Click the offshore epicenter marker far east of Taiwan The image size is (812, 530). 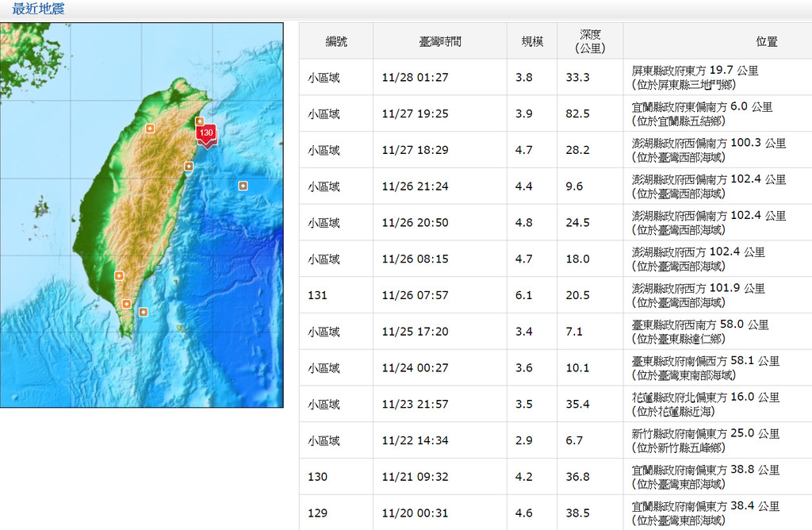243,186
